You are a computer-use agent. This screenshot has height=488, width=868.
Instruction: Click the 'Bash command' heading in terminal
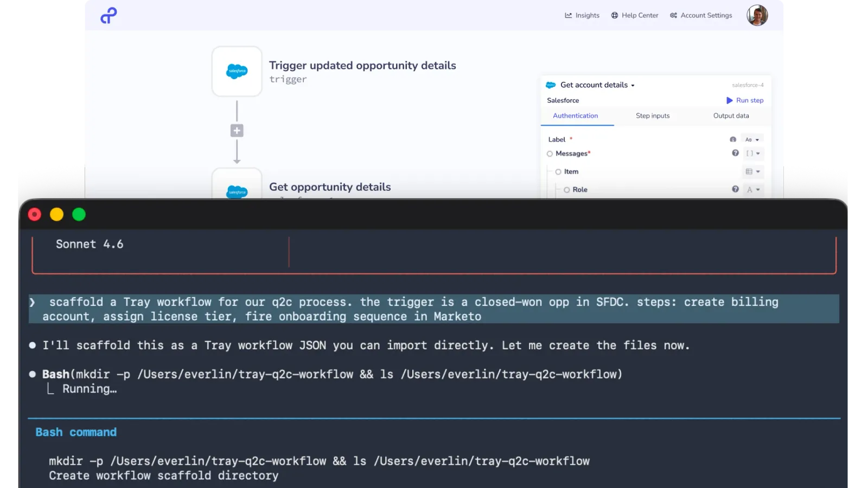pyautogui.click(x=76, y=432)
